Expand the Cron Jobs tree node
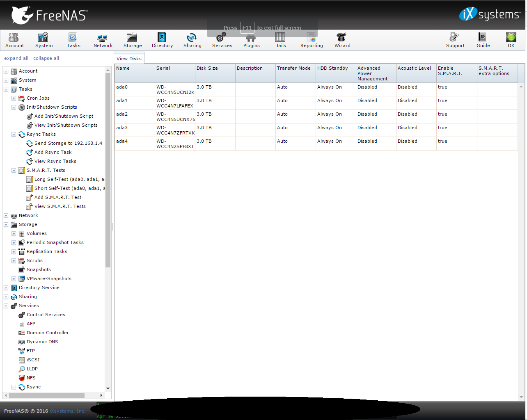527x420 pixels. pyautogui.click(x=14, y=98)
